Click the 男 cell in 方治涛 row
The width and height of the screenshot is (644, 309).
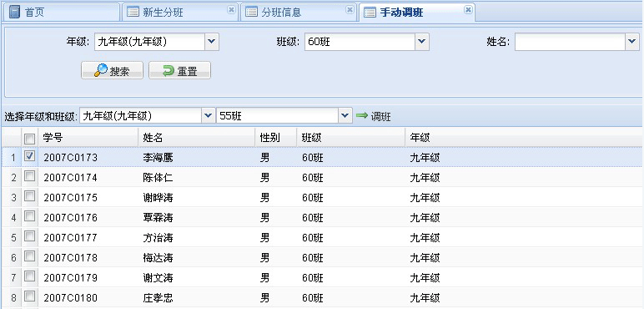[265, 238]
